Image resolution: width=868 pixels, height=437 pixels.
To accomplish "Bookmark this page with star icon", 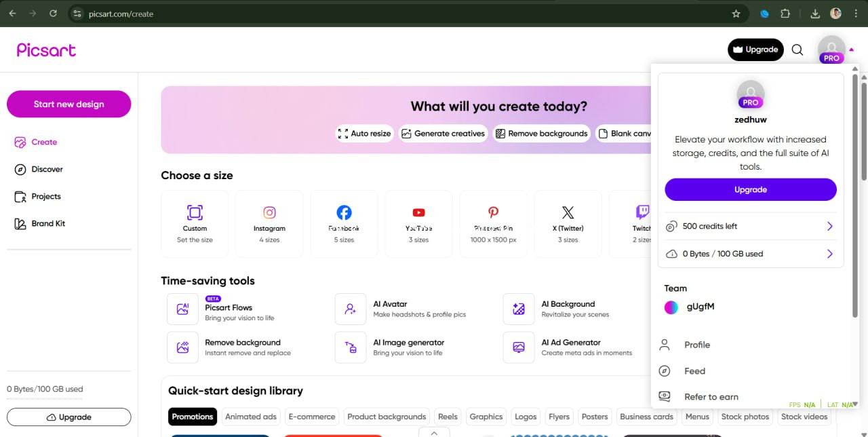I will pos(736,14).
